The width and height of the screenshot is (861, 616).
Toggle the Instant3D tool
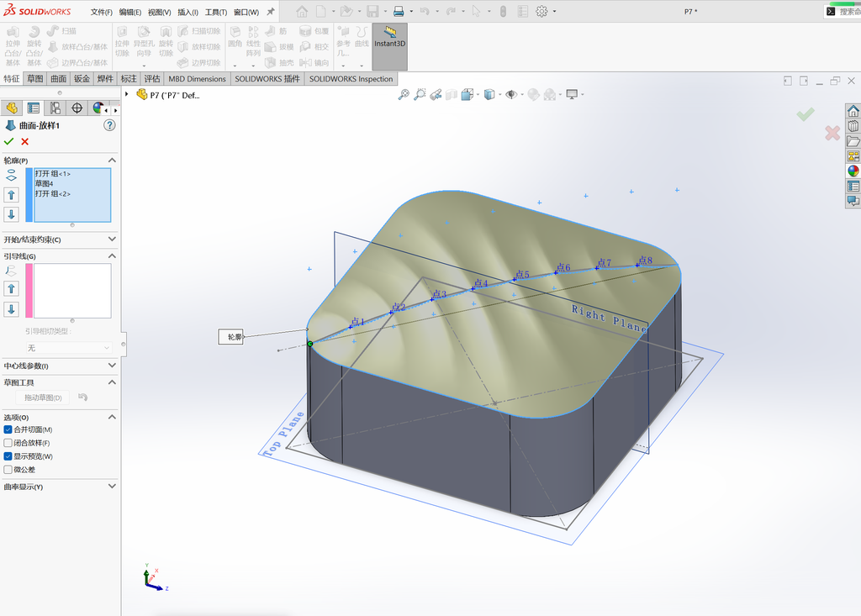(390, 46)
